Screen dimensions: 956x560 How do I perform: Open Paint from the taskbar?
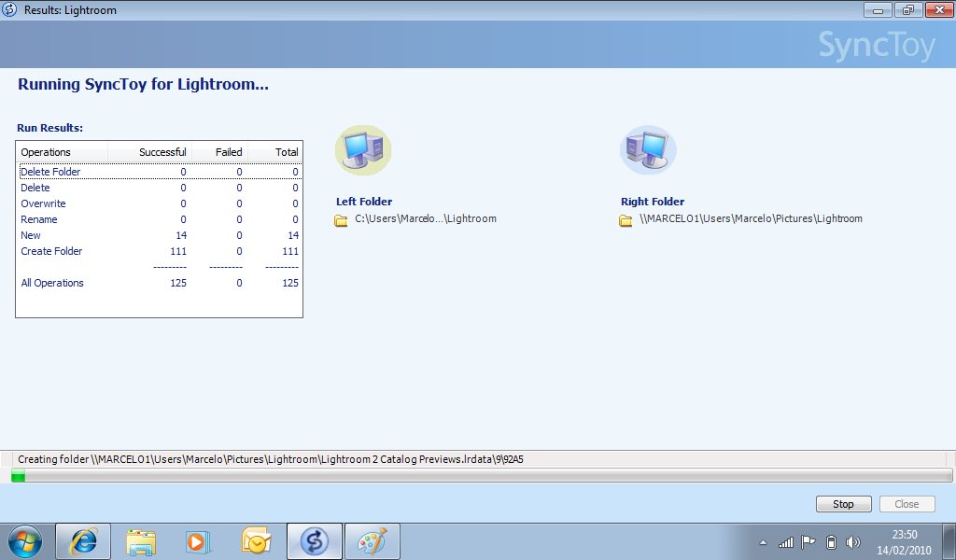(x=372, y=541)
